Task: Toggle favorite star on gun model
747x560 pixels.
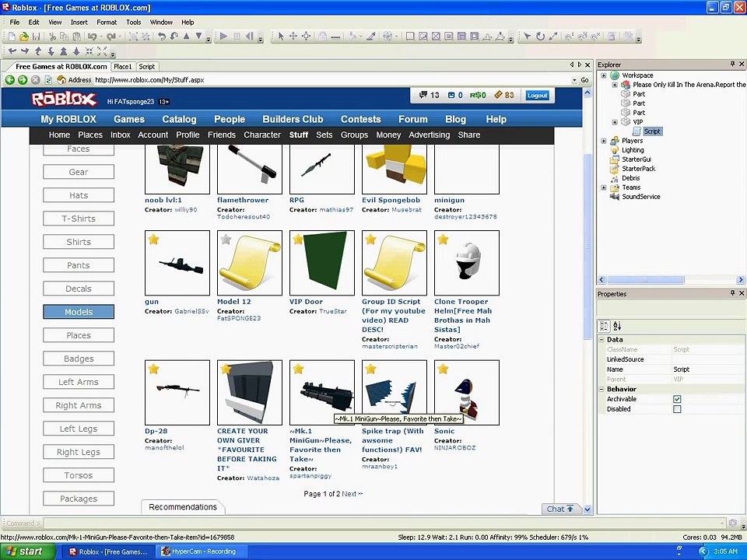Action: pos(153,239)
